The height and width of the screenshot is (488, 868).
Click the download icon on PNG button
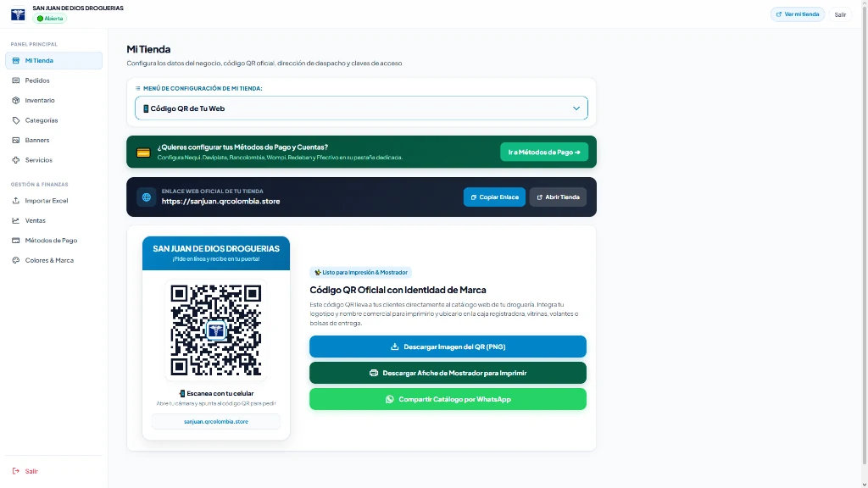395,347
